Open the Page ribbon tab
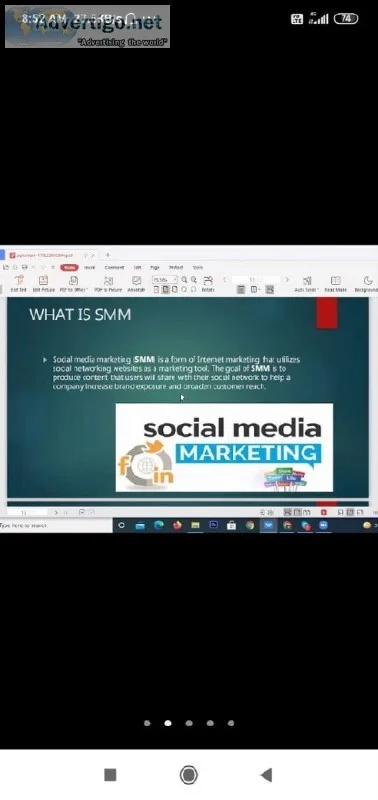Viewport: 378px width, 800px height. point(155,267)
